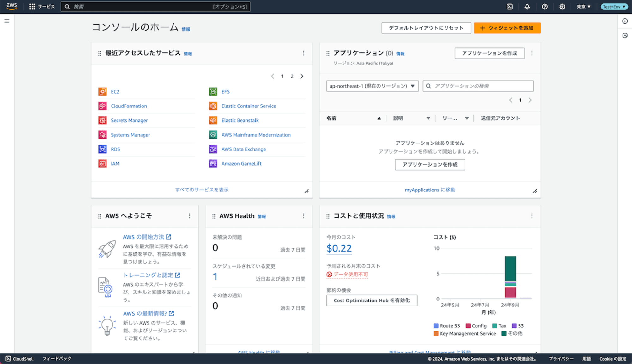Click ウィジェットを追加 button
The height and width of the screenshot is (364, 632).
(507, 28)
